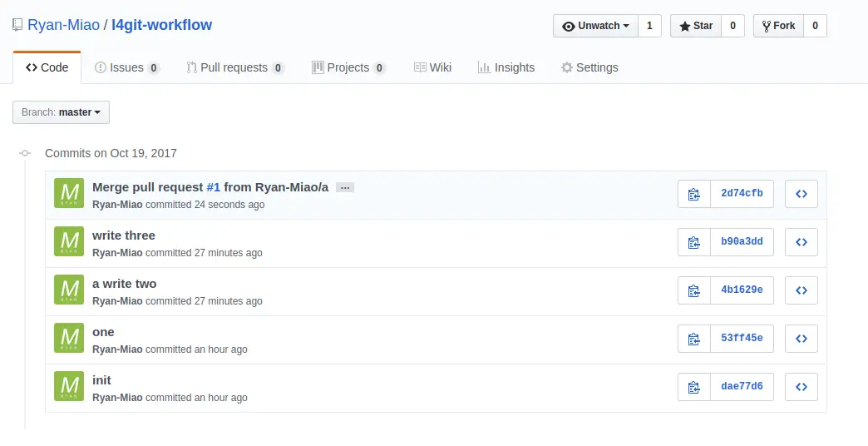Copy SHA for commit 2d74cfb

693,194
